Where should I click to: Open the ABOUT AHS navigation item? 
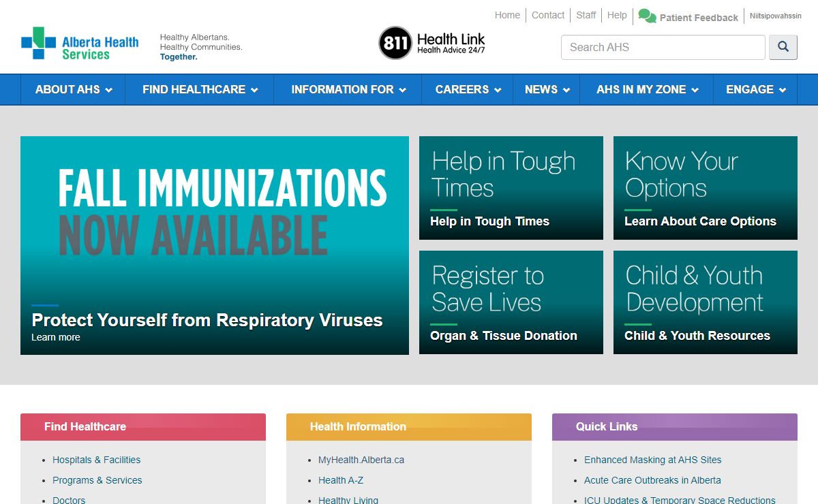point(73,89)
